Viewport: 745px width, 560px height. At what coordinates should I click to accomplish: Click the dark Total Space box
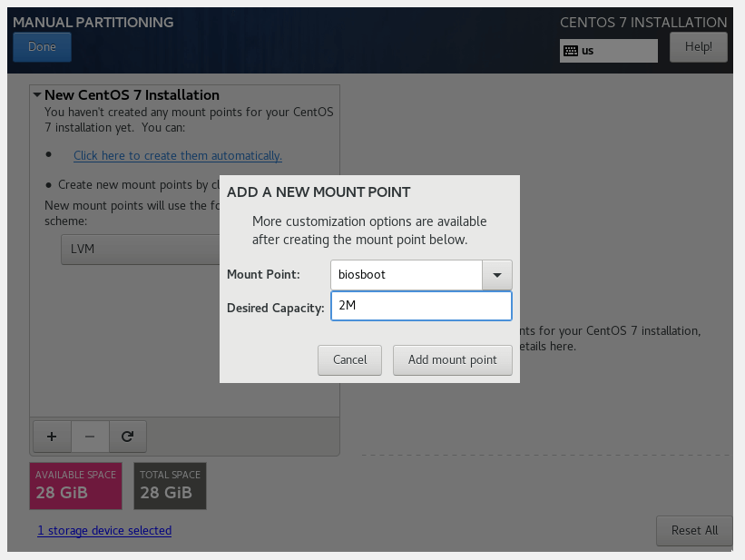point(170,486)
